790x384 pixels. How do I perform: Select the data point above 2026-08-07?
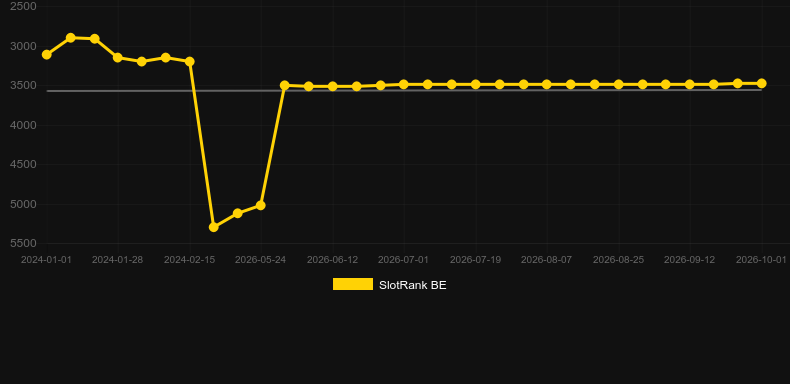(x=547, y=85)
